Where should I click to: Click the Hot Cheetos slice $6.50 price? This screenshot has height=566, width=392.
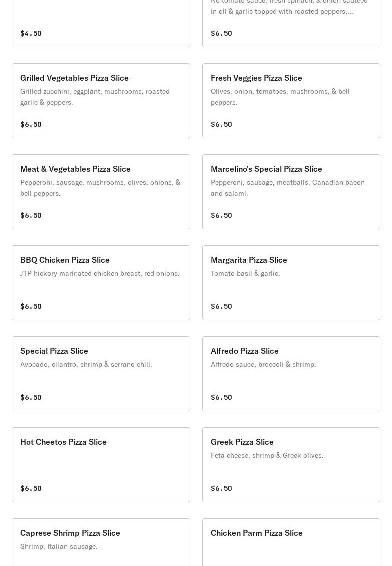(31, 488)
